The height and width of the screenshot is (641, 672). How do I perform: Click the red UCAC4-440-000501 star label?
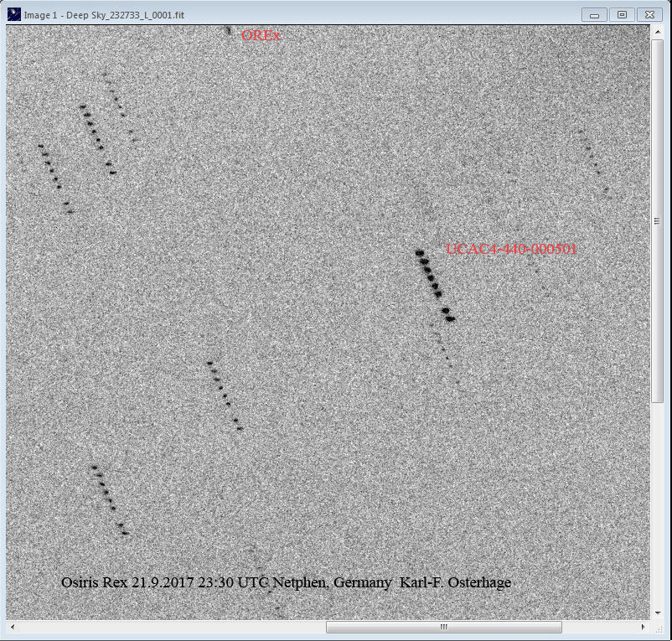pos(511,249)
